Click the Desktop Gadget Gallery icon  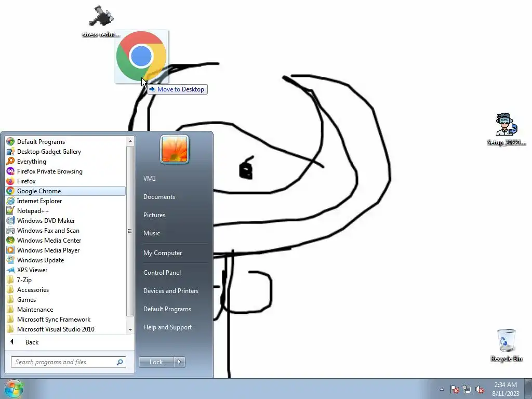coord(10,151)
